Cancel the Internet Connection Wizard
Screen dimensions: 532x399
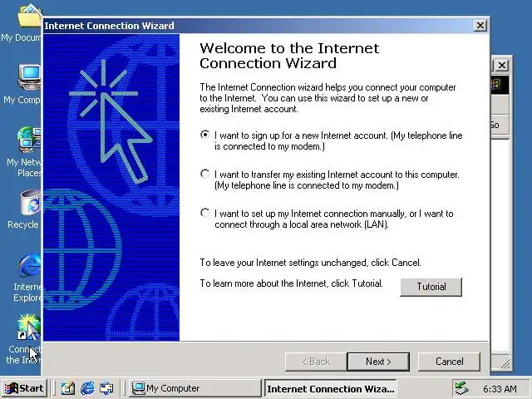[x=449, y=362]
